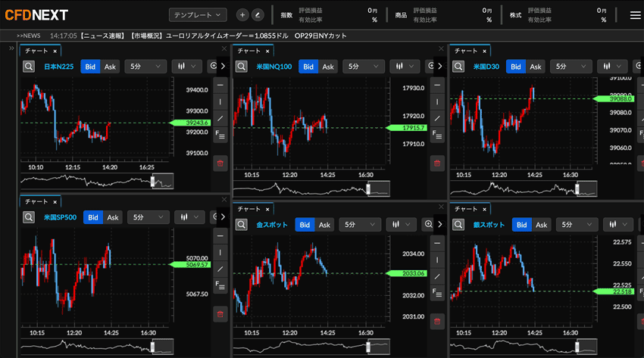Click range slider handle under 米国NQ100 chart
644x358 pixels.
pos(368,188)
